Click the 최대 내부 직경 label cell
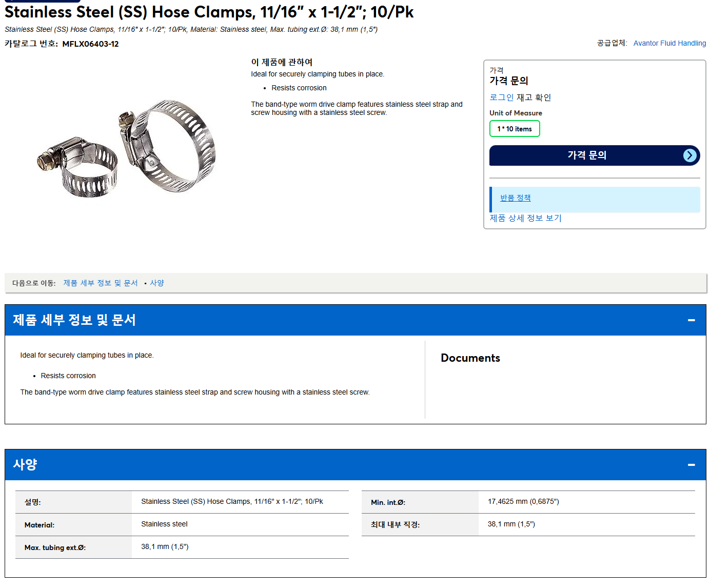The height and width of the screenshot is (588, 710). (420, 525)
